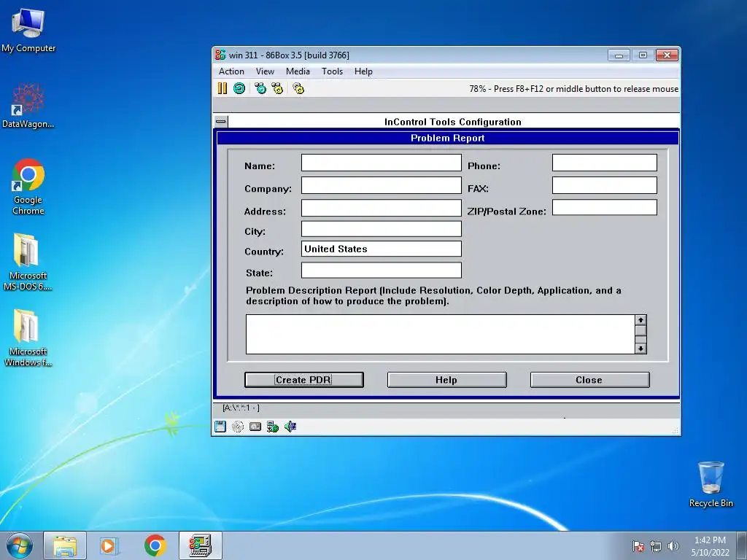Focus the Phone input field
Image resolution: width=747 pixels, height=560 pixels.
tap(605, 163)
